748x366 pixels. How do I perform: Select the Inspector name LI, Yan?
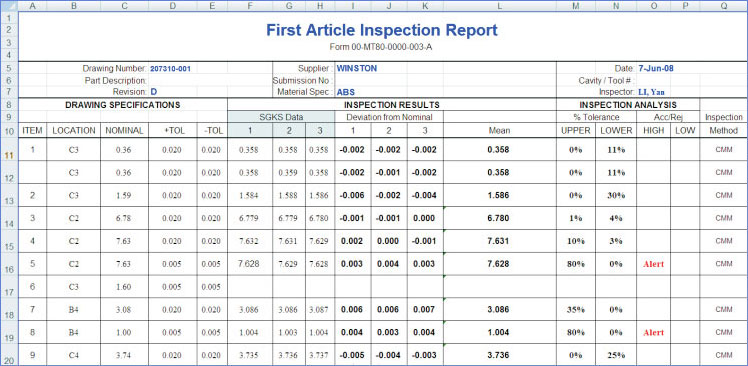click(651, 92)
